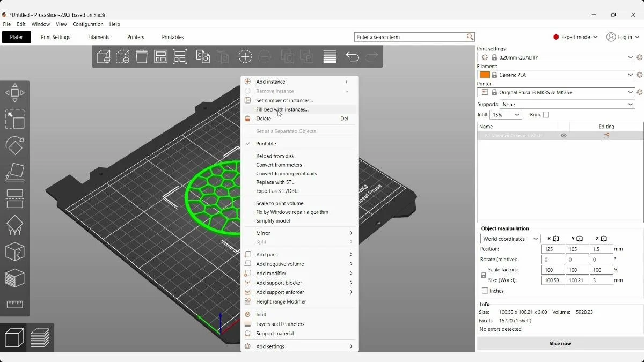Choose Export as STL/OBJ

coord(299,191)
